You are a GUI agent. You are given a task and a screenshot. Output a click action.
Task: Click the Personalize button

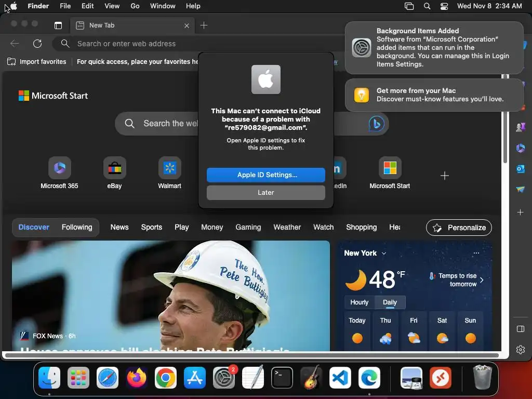(459, 228)
